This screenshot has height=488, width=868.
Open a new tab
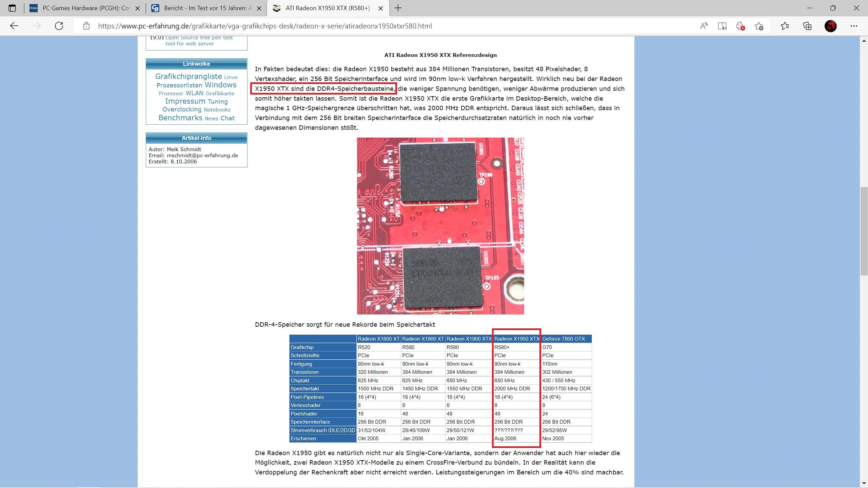(x=398, y=8)
